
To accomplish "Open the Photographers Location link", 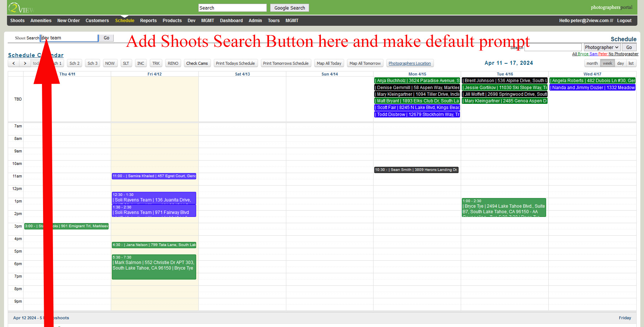I will [410, 63].
